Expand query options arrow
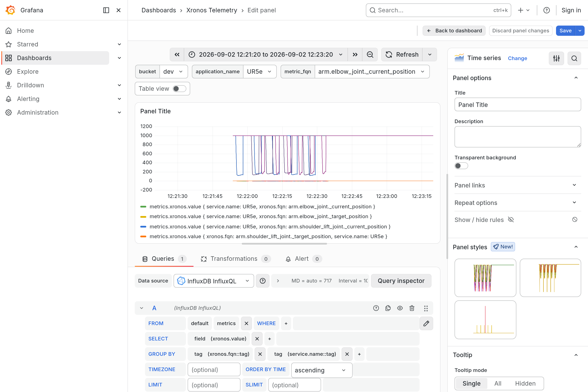 click(278, 281)
